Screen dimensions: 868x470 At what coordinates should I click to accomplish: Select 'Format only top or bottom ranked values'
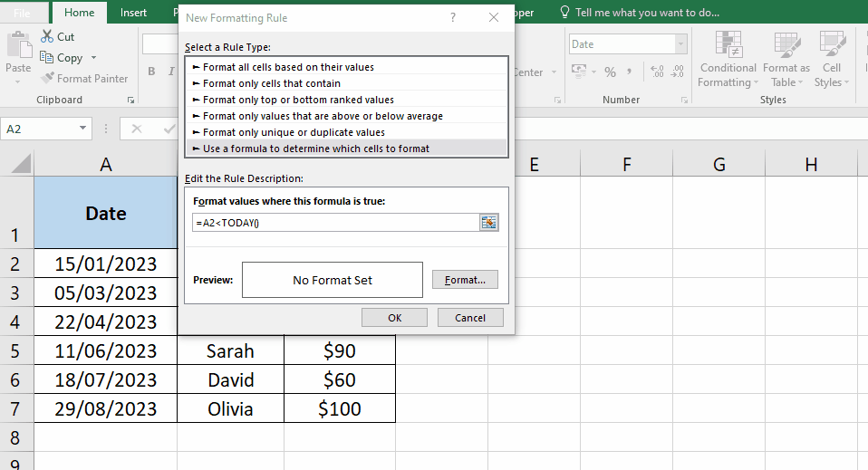pos(346,100)
